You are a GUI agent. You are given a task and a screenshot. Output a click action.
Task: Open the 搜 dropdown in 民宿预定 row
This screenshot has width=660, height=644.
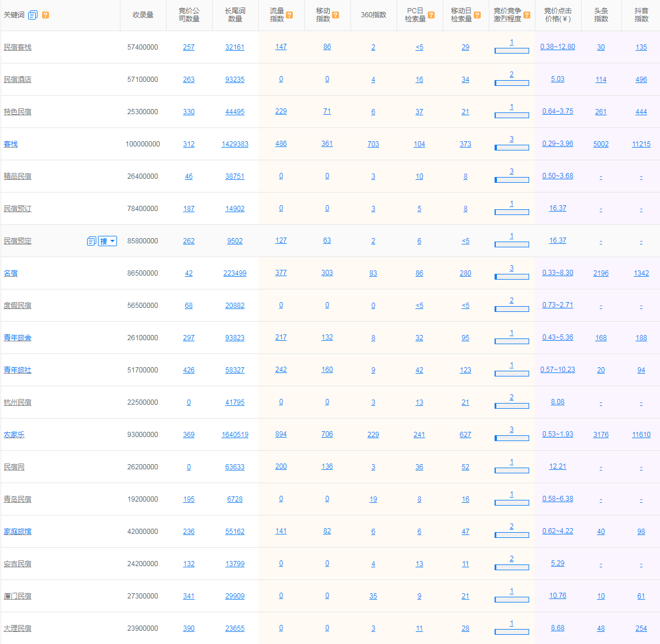[107, 241]
